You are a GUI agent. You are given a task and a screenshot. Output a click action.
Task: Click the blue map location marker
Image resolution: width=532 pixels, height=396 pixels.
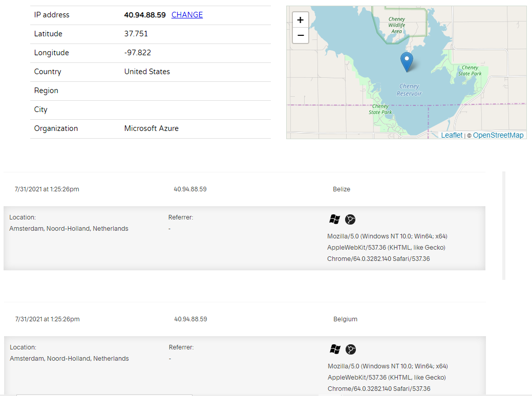pyautogui.click(x=407, y=62)
